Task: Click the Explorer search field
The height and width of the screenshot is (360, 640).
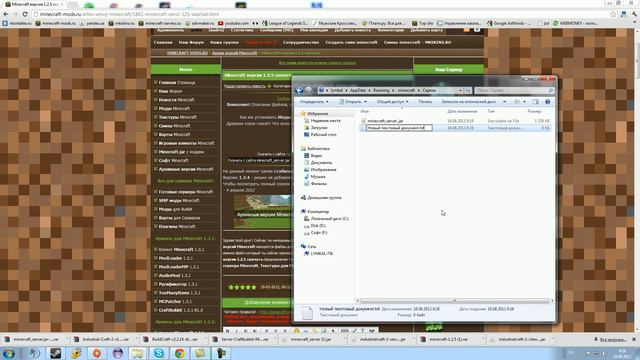Action: (x=514, y=91)
